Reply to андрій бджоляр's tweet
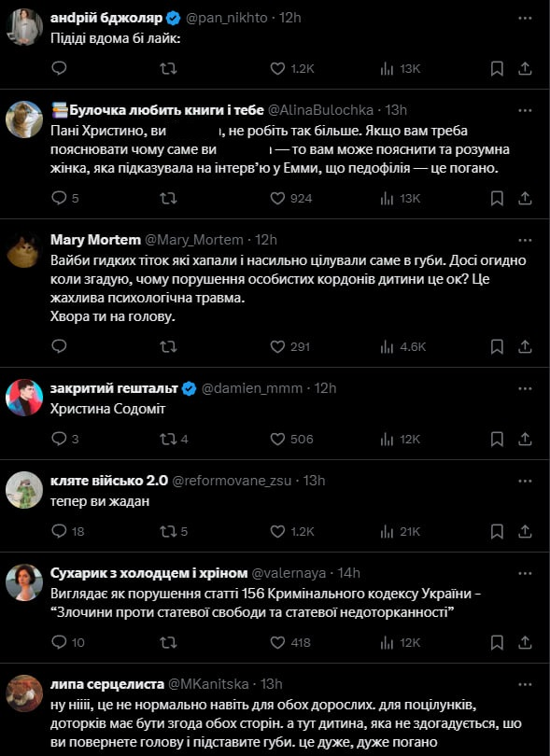Screen dimensions: 550x756 [59, 67]
